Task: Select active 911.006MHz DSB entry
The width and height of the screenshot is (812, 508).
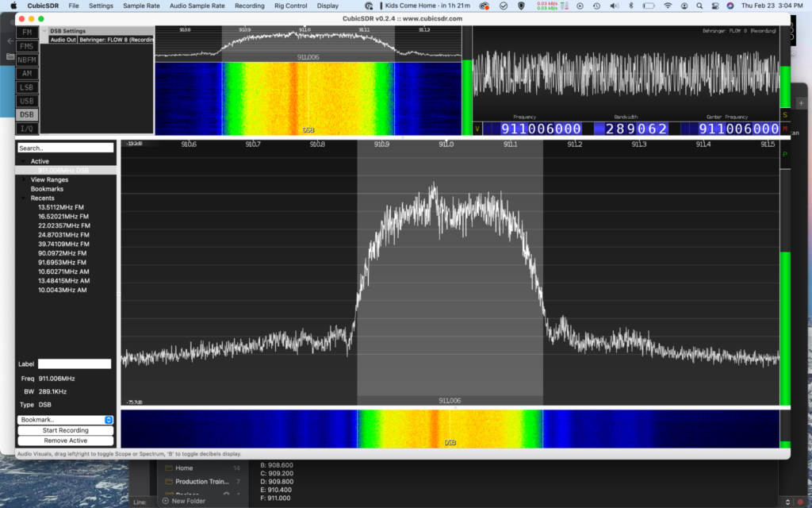Action: [63, 171]
